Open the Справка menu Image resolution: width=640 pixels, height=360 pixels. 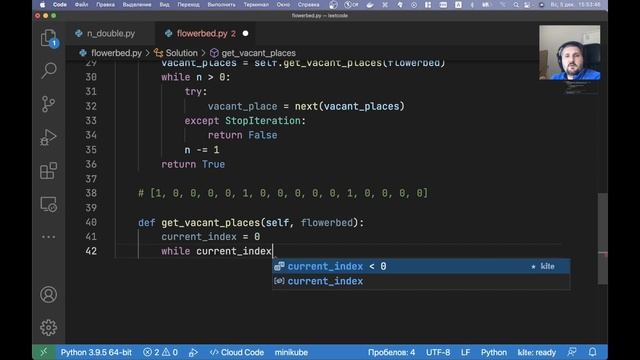click(308, 5)
